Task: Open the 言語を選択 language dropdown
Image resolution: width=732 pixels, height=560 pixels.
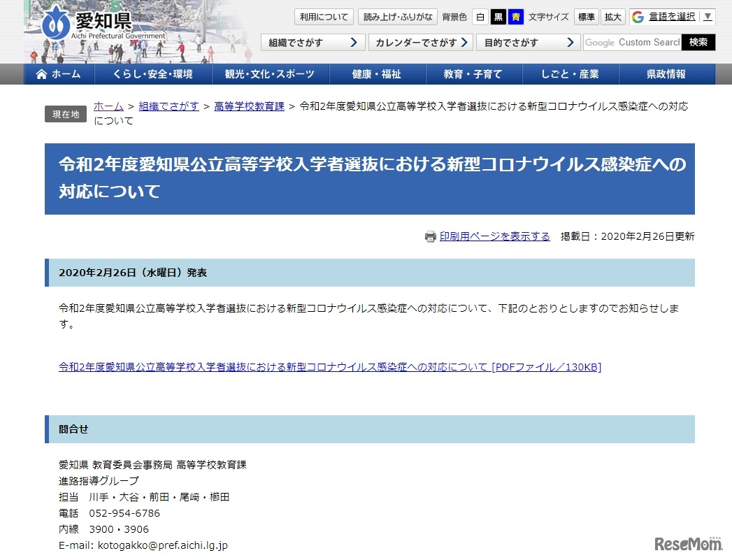Action: 672,15
